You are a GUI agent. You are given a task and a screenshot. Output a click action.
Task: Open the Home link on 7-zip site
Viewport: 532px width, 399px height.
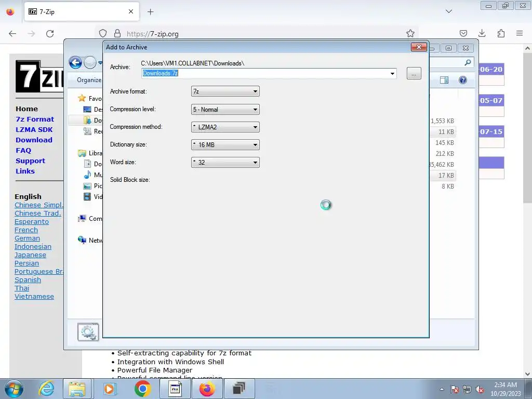click(26, 109)
